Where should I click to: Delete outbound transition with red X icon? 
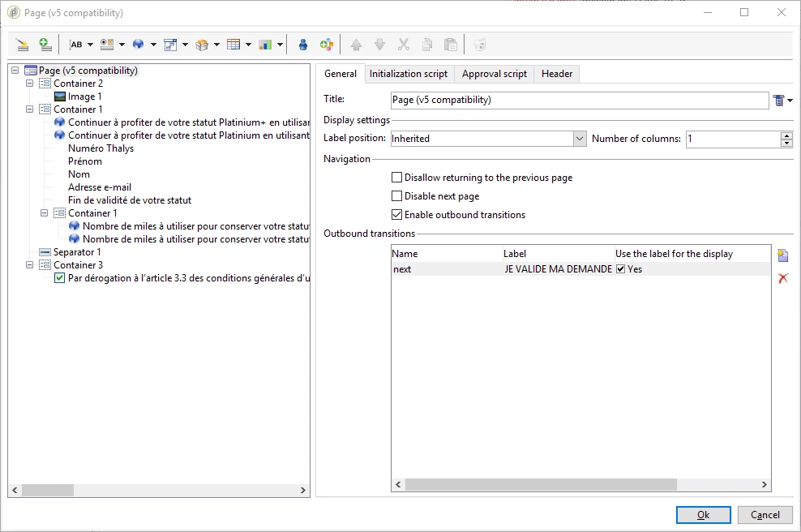(782, 278)
